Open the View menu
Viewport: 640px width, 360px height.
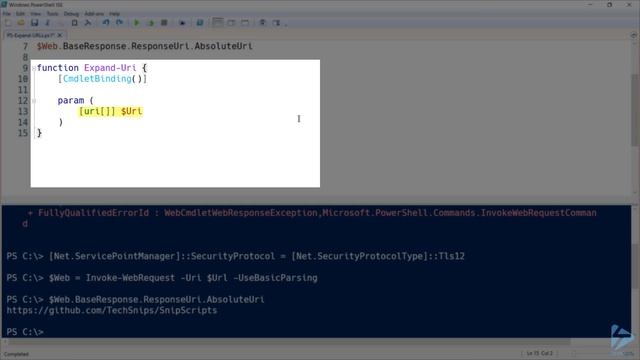[x=36, y=13]
